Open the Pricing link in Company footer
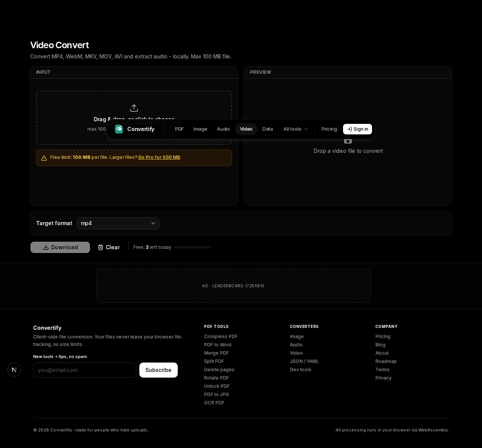The width and height of the screenshot is (482, 448). 383,337
